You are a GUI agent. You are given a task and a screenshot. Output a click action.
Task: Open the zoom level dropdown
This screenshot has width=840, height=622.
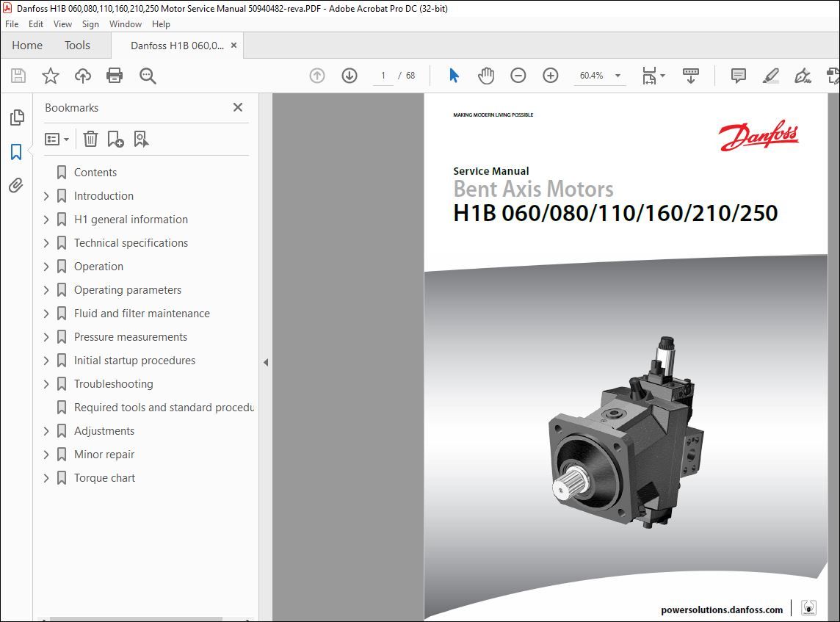point(618,75)
